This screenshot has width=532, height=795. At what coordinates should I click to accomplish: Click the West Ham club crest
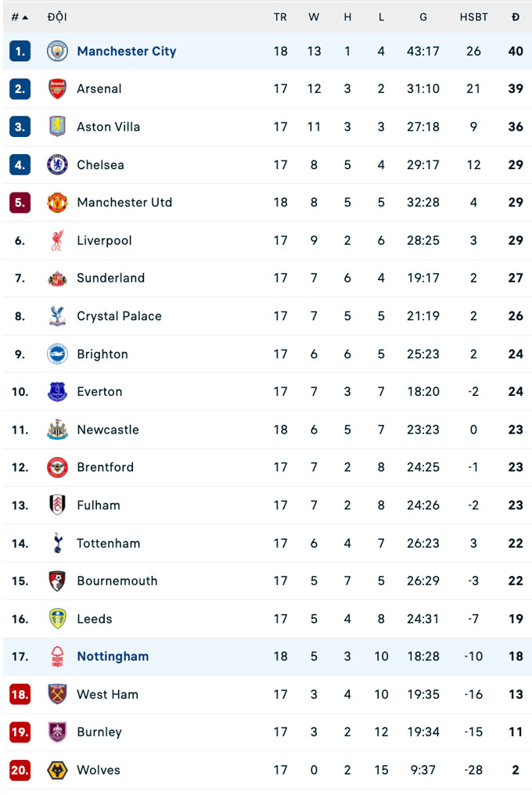click(57, 695)
